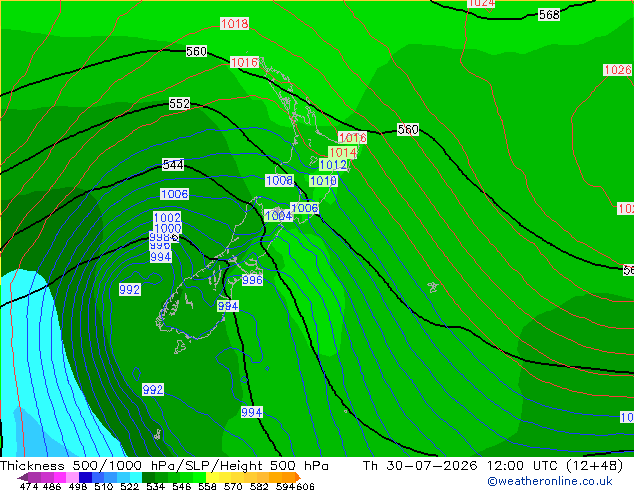Screen dimensions: 634x490
Task: Click the blue 1000 isobar label
Action: [168, 228]
